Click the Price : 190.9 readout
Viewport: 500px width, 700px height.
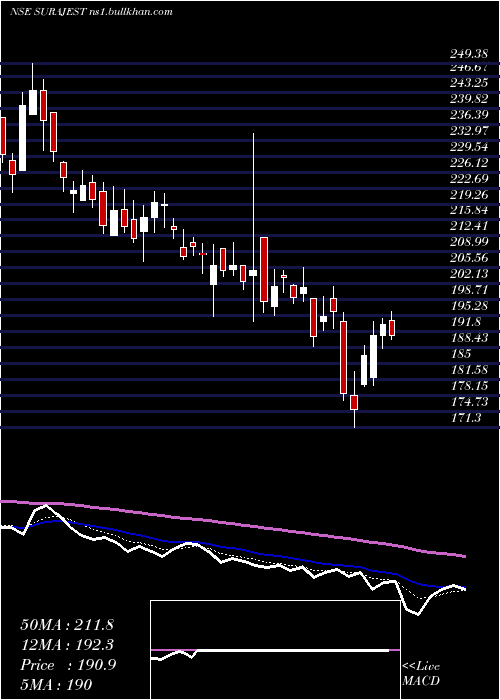pos(68,665)
